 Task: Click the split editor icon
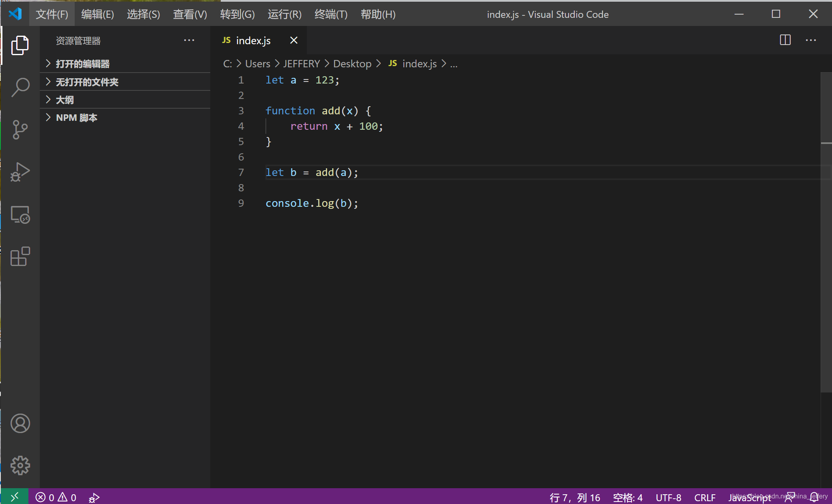coord(785,40)
